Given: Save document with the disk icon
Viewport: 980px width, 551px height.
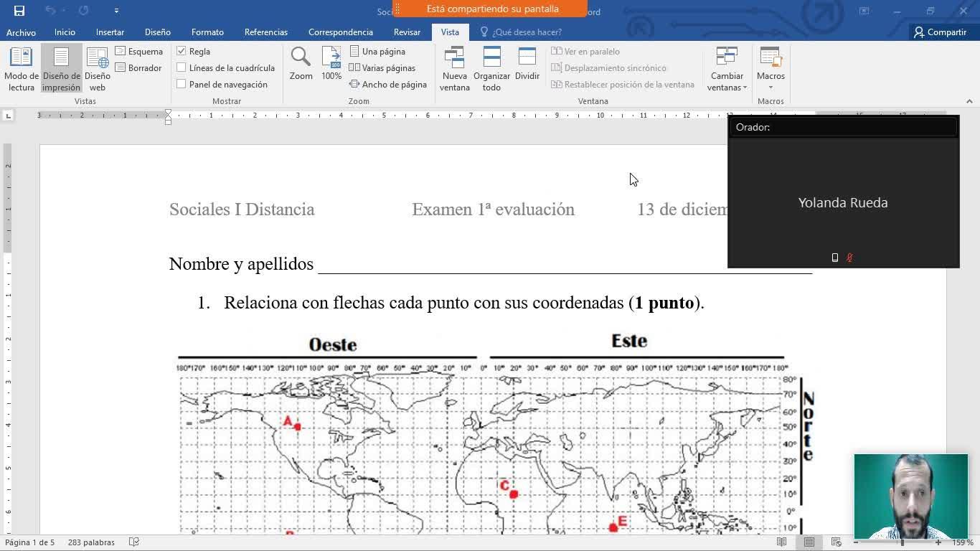Looking at the screenshot, I should point(19,11).
